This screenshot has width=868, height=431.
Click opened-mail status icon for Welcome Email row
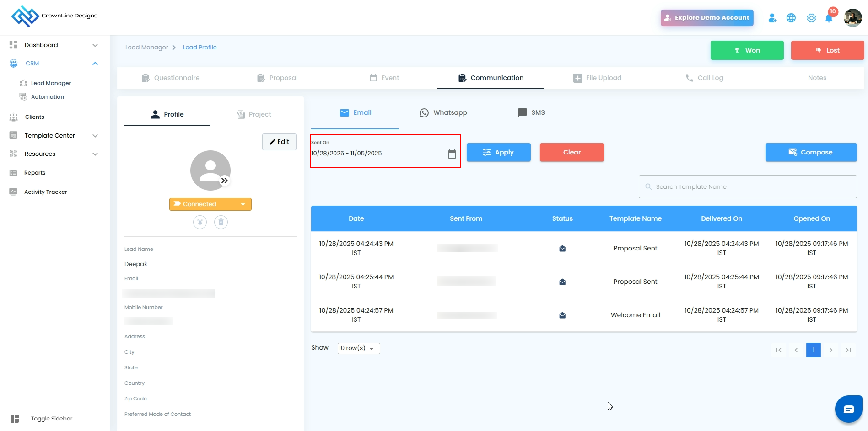562,315
